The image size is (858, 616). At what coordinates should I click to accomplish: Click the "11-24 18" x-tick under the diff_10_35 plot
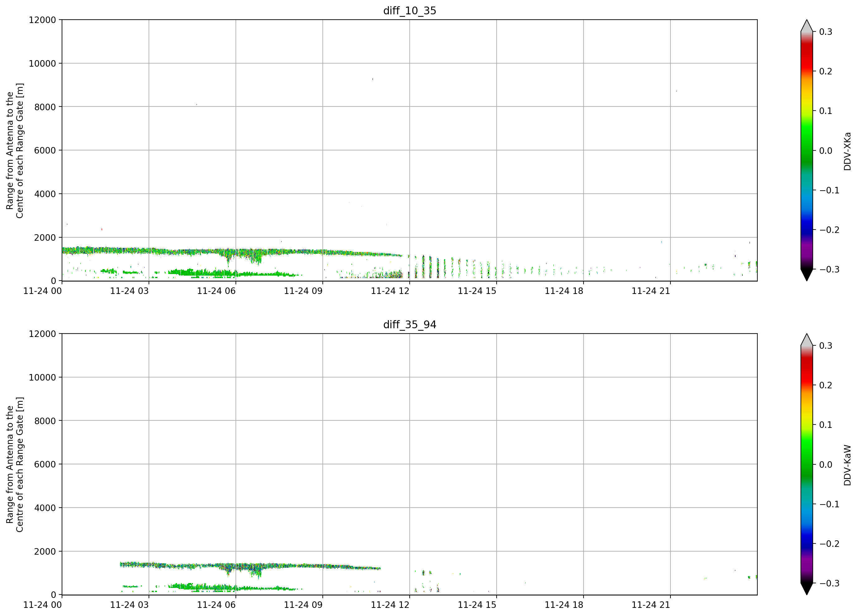tap(564, 291)
